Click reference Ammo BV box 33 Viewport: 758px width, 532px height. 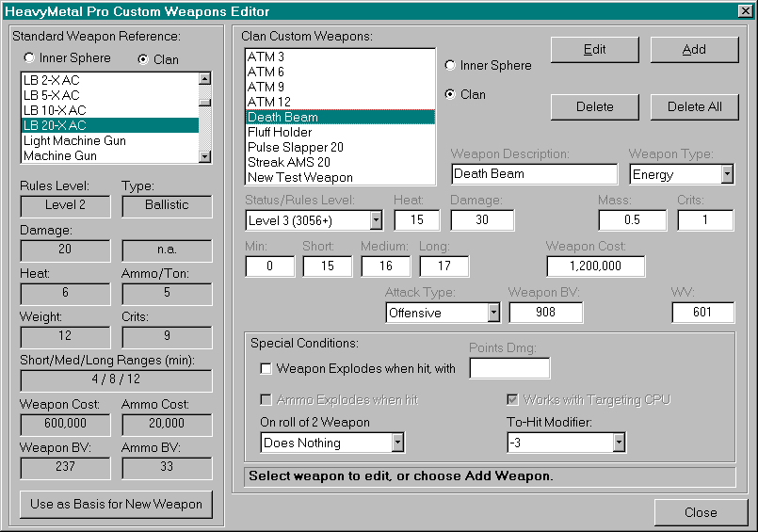pos(167,467)
